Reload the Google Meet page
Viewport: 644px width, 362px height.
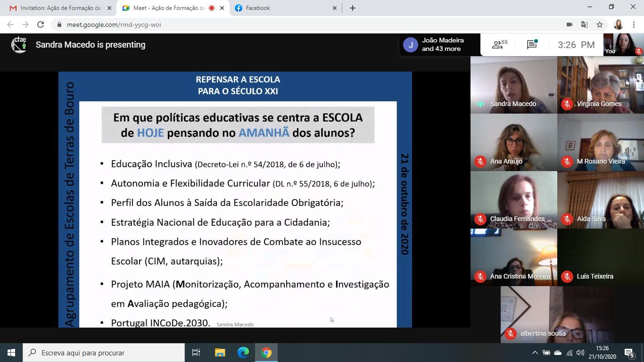coord(41,25)
